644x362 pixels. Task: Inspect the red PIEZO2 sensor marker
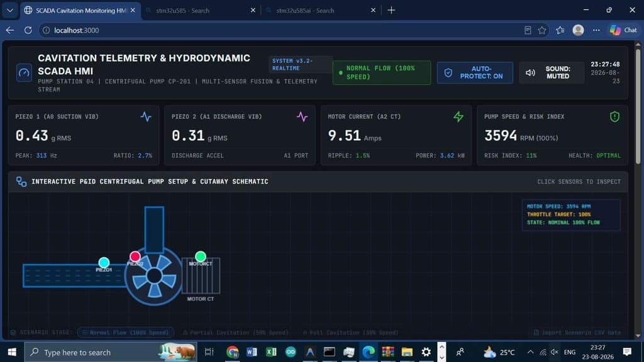click(x=135, y=257)
